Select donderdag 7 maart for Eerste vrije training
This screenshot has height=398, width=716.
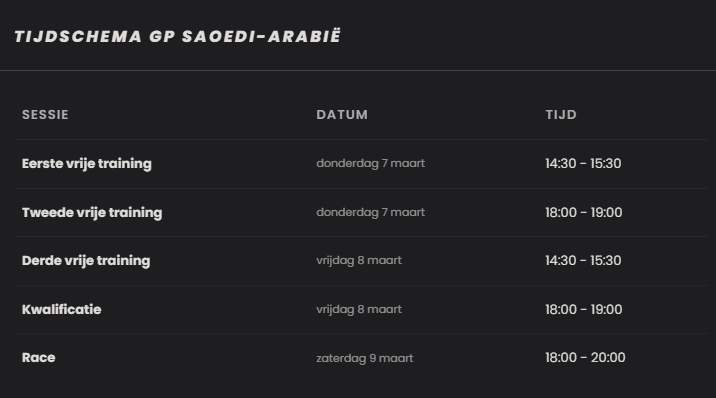point(370,163)
